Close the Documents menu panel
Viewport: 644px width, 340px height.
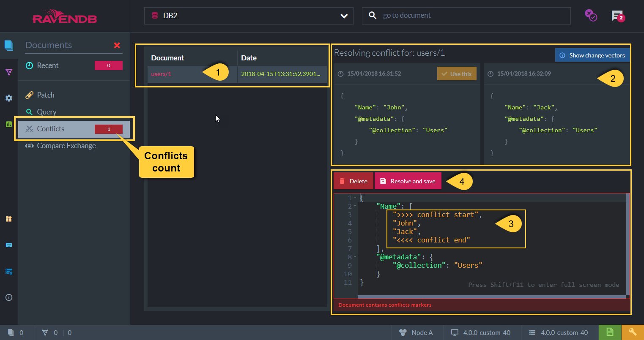[x=117, y=45]
